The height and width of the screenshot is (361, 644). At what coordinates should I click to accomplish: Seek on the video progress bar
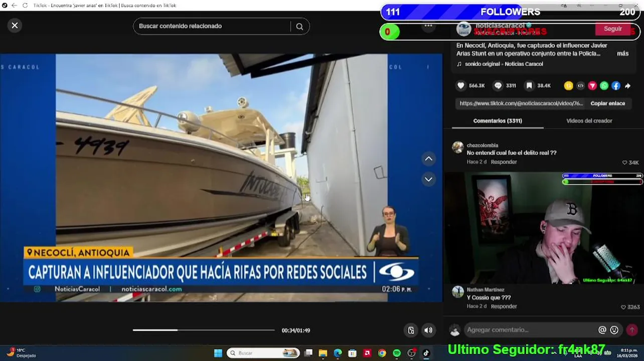(x=204, y=330)
